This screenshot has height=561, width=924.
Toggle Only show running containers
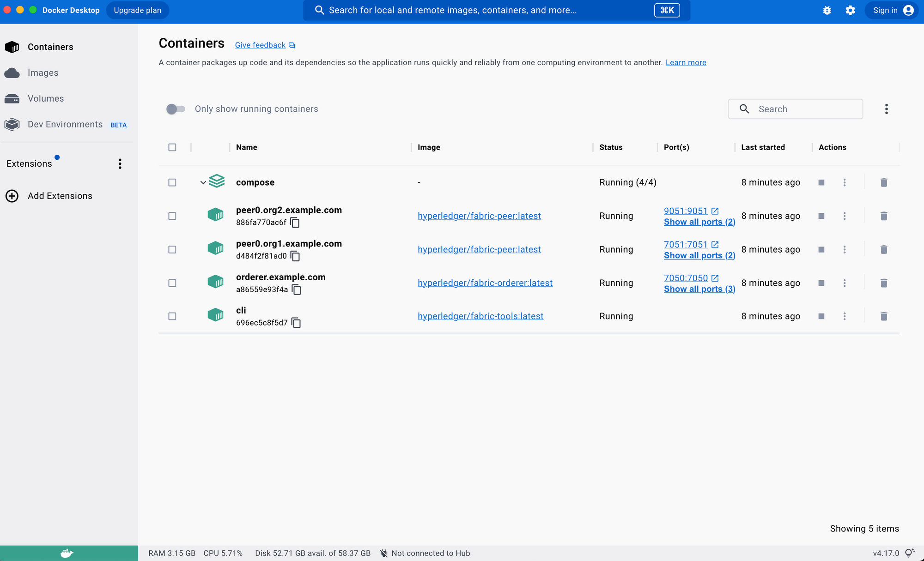176,109
